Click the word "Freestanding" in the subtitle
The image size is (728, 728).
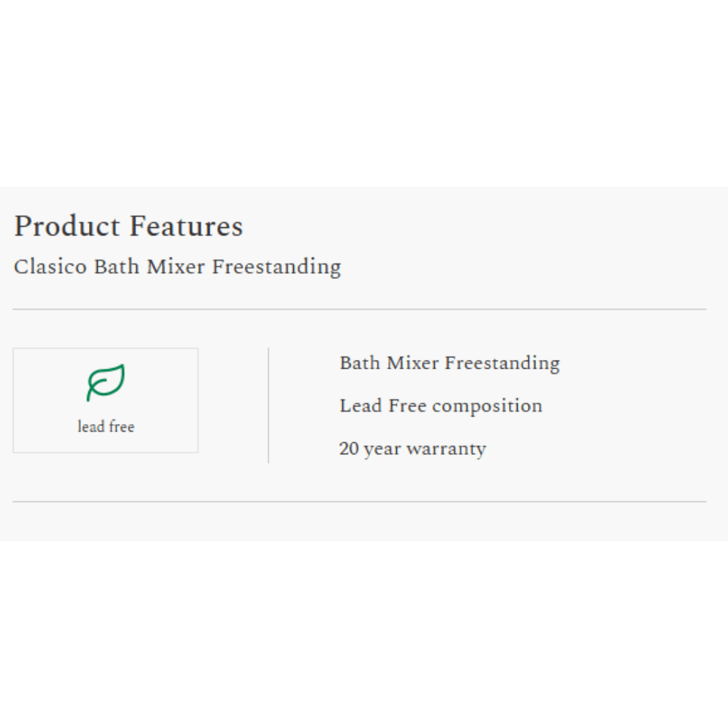point(276,267)
